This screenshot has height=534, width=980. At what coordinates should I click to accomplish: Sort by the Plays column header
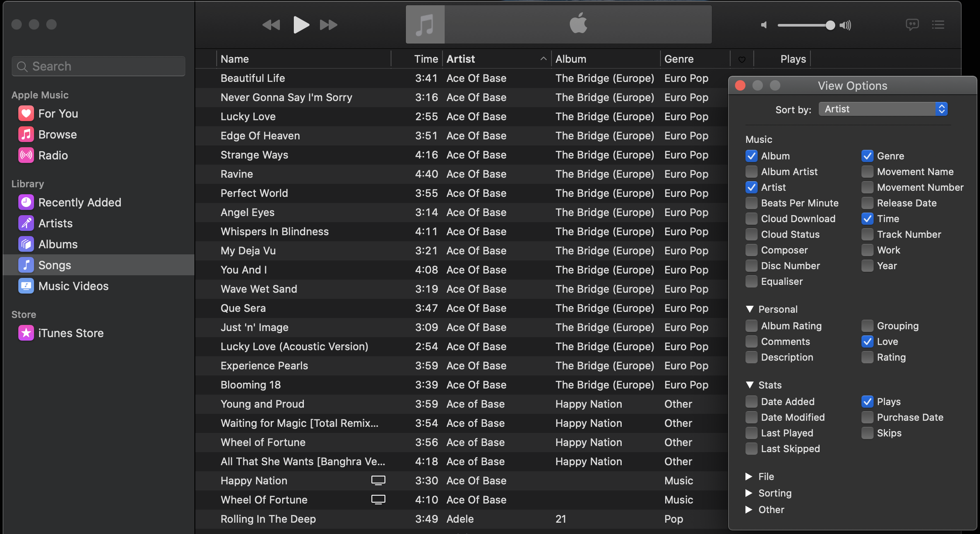tap(782, 59)
